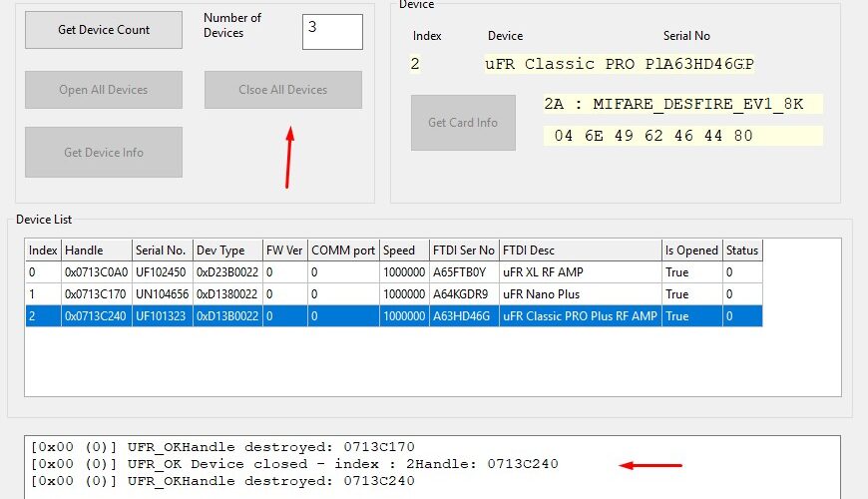Click the Get Device Info button
Screen dimensions: 868x499
click(104, 153)
